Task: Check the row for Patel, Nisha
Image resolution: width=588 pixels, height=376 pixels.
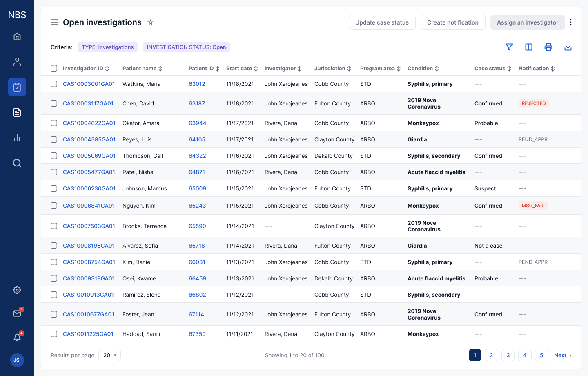Action: pos(54,172)
